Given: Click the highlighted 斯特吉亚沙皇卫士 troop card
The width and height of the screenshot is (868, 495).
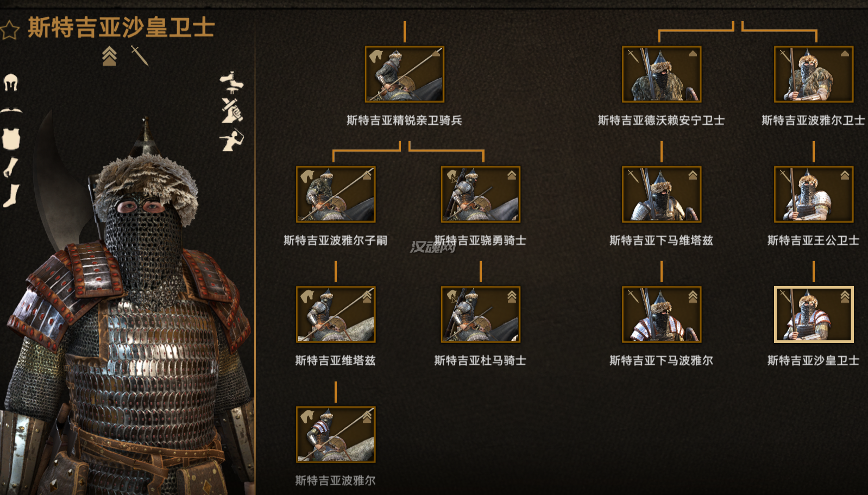Looking at the screenshot, I should coord(814,314).
